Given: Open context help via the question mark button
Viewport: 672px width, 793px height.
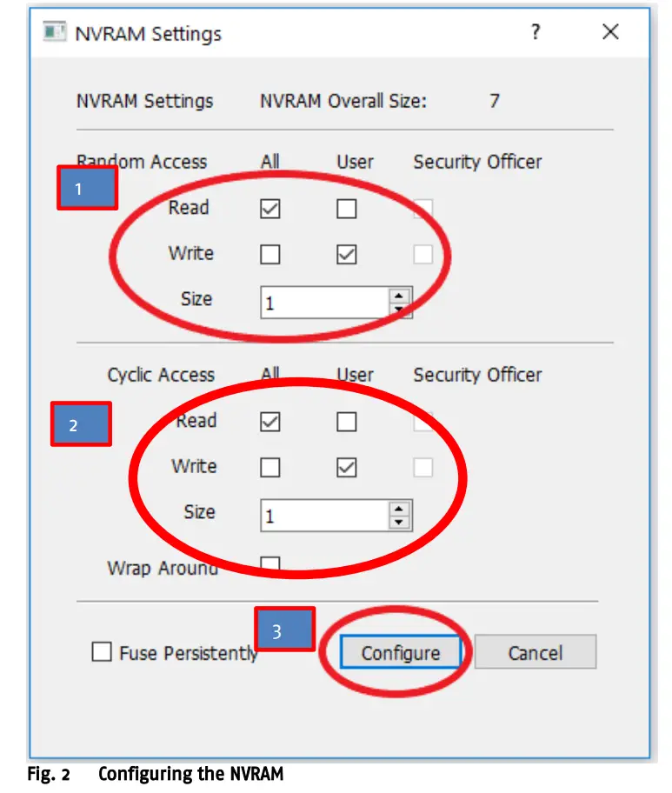Looking at the screenshot, I should (536, 32).
